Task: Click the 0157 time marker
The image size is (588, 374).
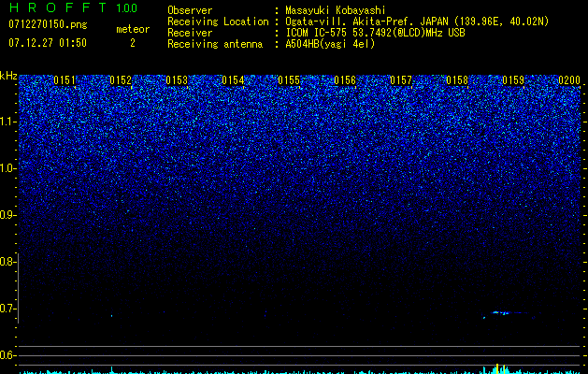Action: click(401, 80)
